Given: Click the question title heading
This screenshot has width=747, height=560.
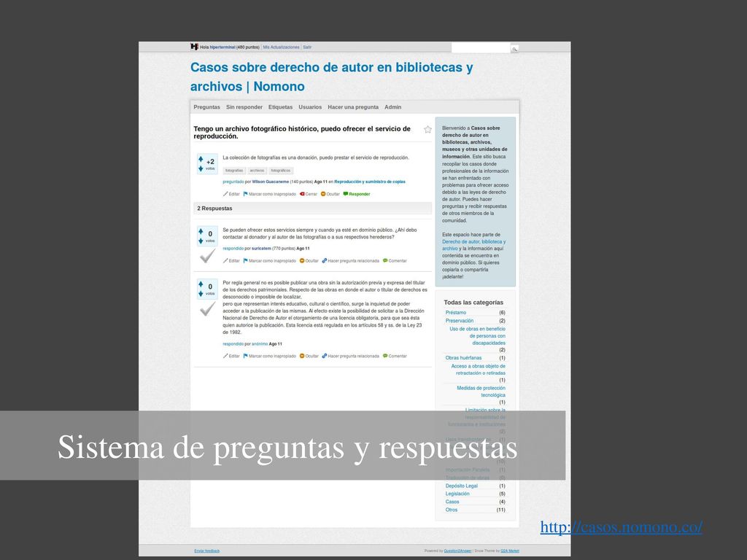Looking at the screenshot, I should [x=302, y=133].
